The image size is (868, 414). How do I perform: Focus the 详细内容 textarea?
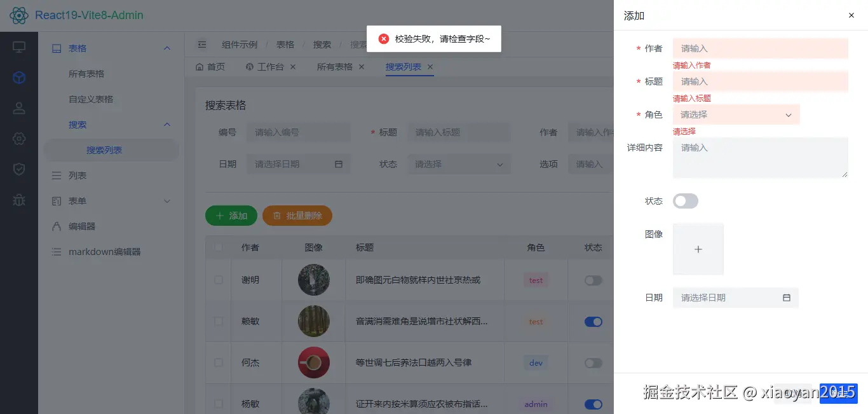click(x=761, y=158)
